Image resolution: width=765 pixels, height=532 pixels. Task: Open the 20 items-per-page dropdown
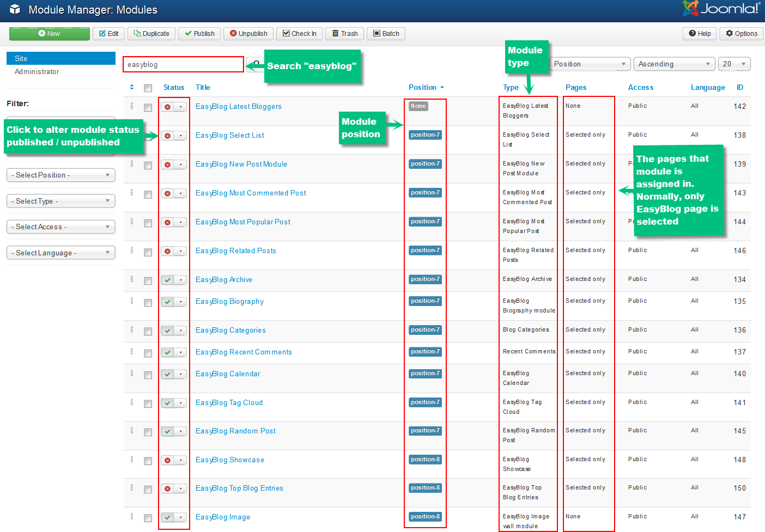(x=734, y=64)
